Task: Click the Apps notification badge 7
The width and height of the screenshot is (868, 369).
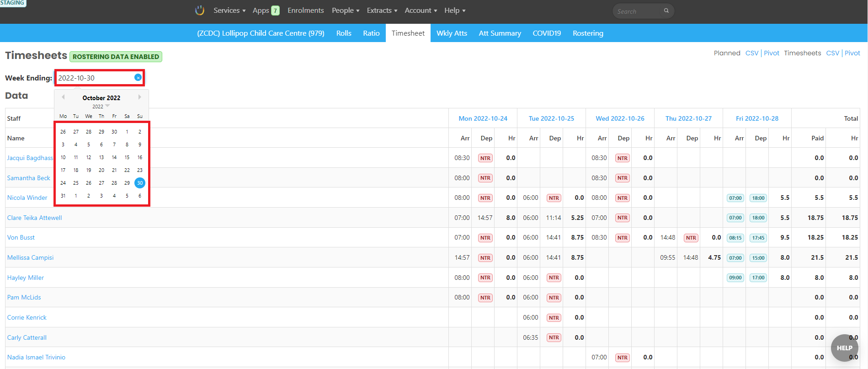Action: (x=275, y=11)
